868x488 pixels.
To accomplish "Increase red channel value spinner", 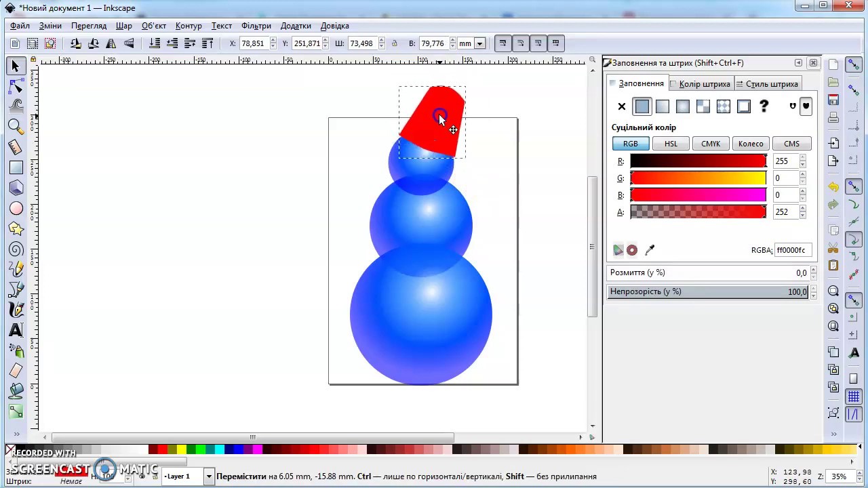I will click(x=802, y=159).
